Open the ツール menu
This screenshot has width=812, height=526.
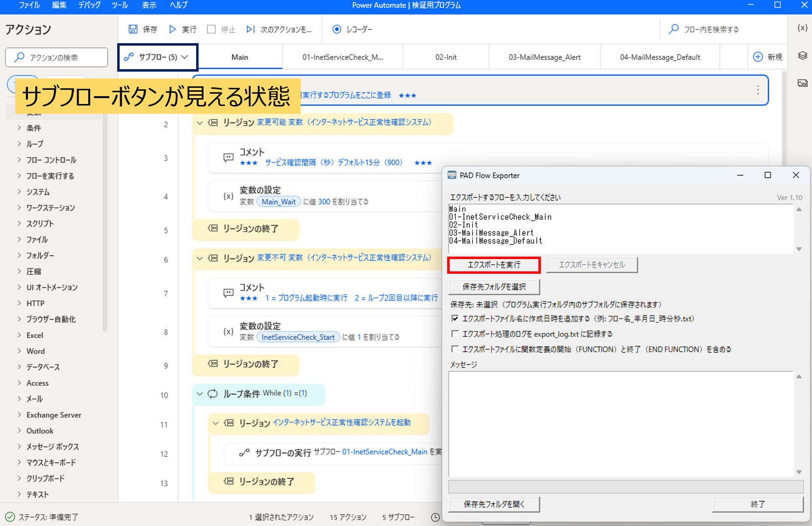point(120,5)
